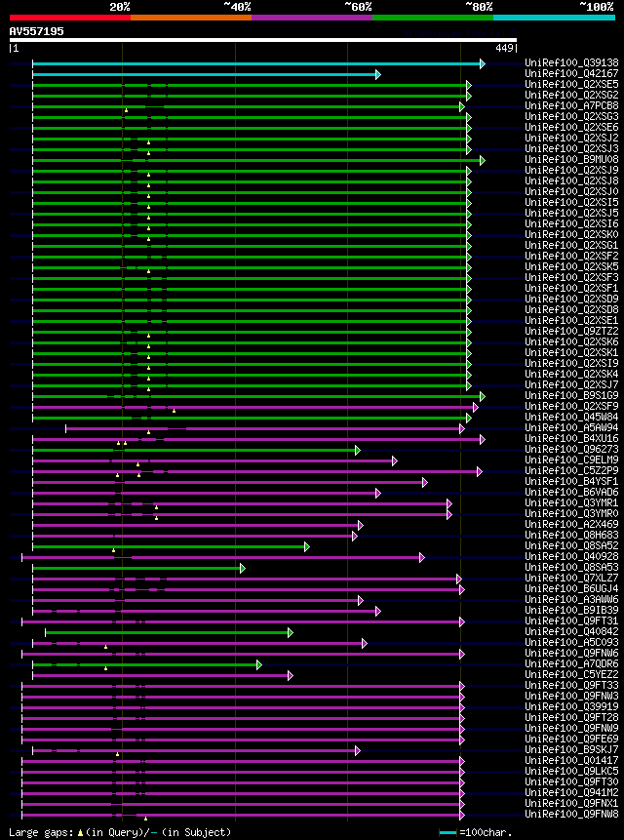
Task: Click the UniRef100_Q39919 label
Action: tap(571, 706)
